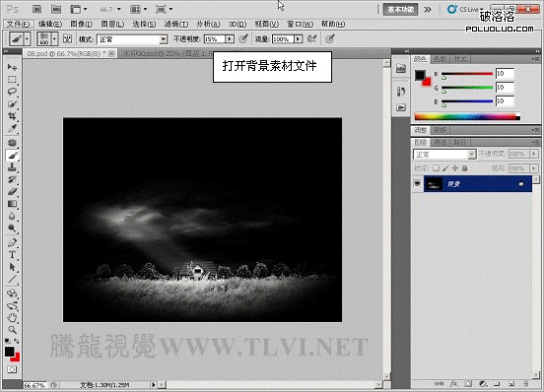Select the Rectangular Marquee tool
The image size is (544, 392).
(x=12, y=80)
